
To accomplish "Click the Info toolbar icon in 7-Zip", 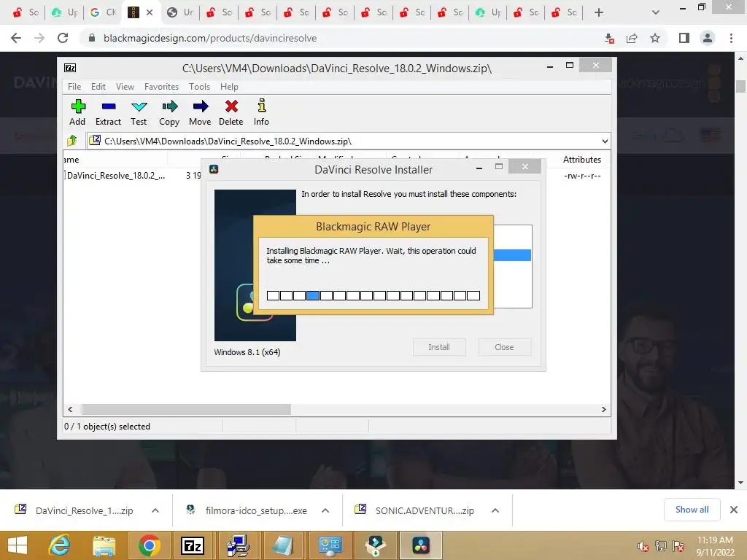I will point(261,113).
